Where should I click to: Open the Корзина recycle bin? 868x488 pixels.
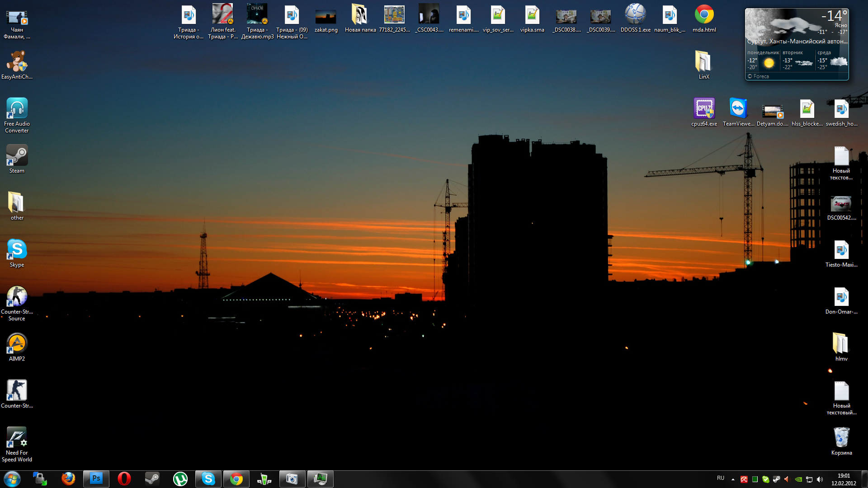[x=841, y=441]
